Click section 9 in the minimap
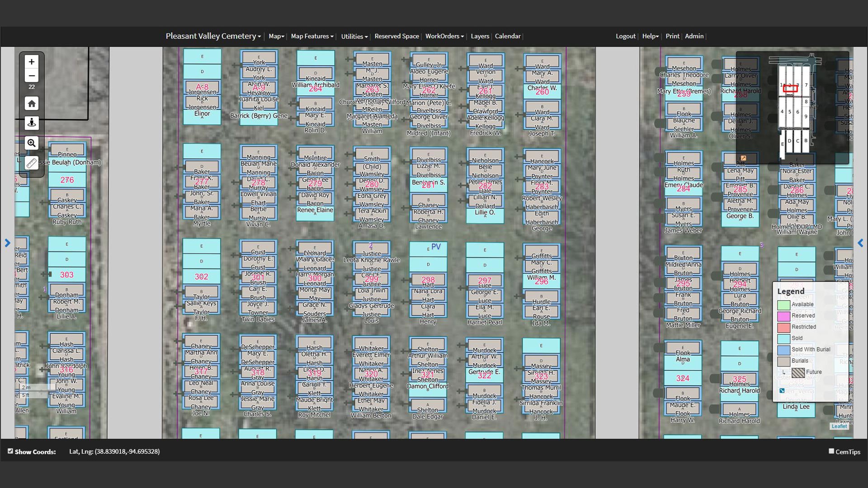 coord(806,116)
